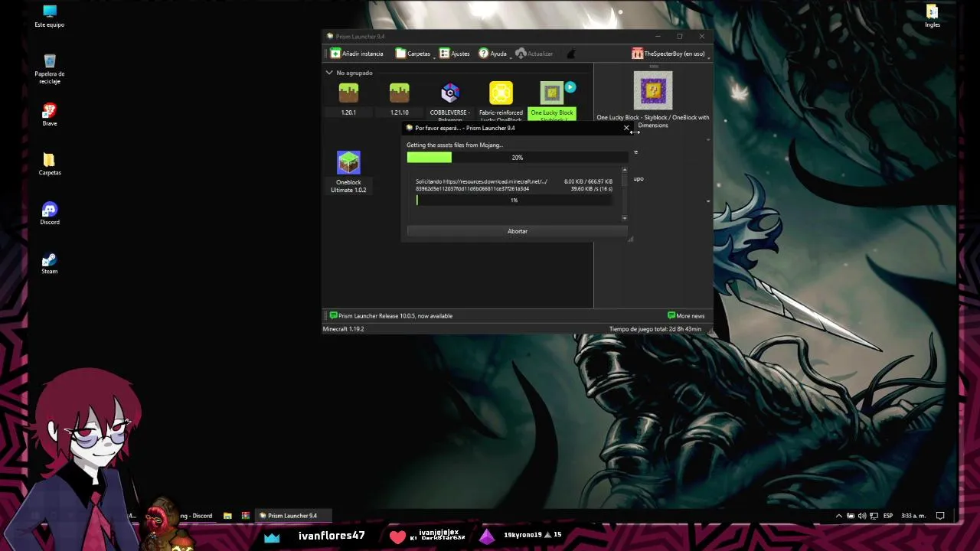Select the 1.20.1 instance icon
The height and width of the screenshot is (551, 980).
(348, 93)
